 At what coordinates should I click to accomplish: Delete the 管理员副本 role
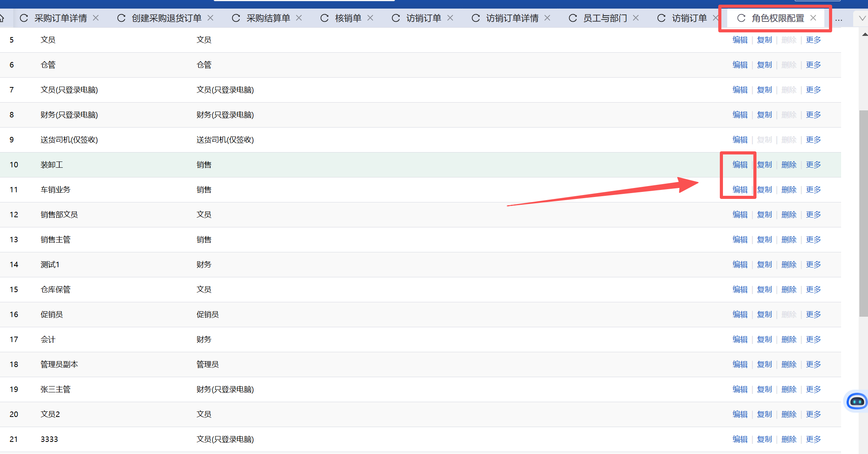(789, 364)
